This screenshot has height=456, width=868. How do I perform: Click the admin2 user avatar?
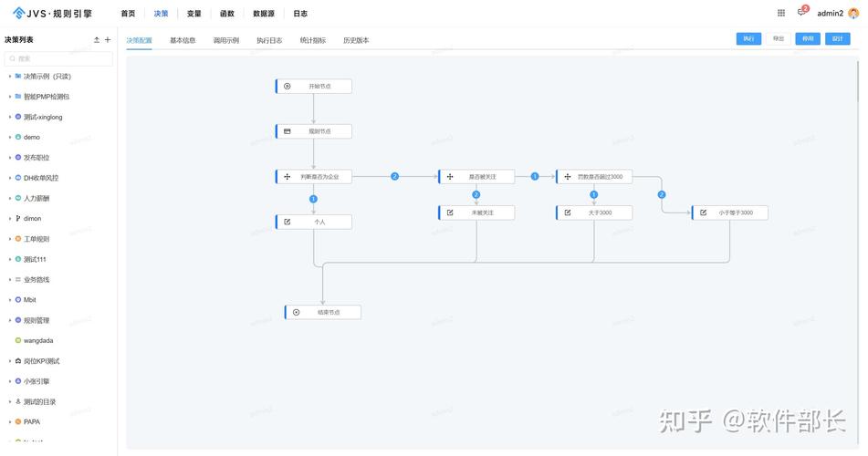853,14
